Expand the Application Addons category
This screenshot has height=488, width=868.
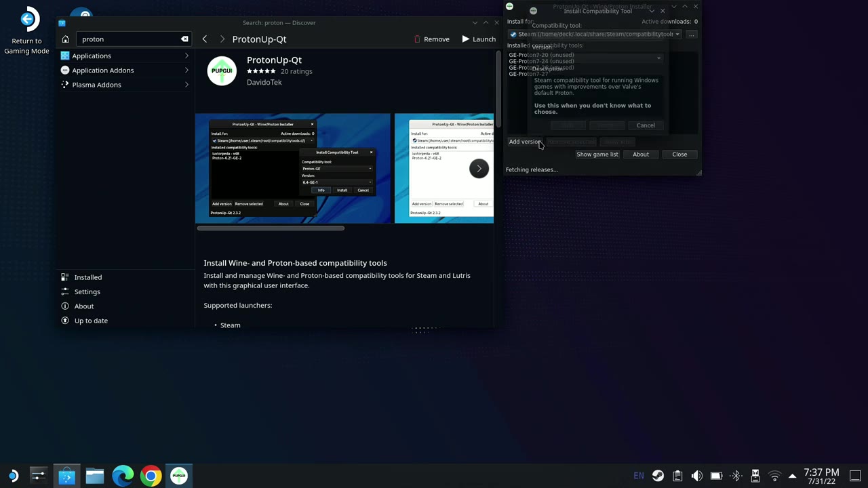point(125,70)
